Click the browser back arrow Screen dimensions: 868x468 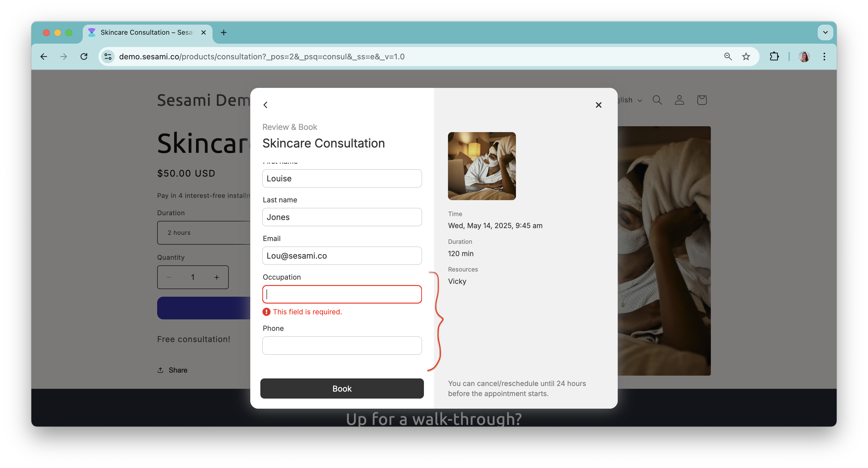[44, 57]
